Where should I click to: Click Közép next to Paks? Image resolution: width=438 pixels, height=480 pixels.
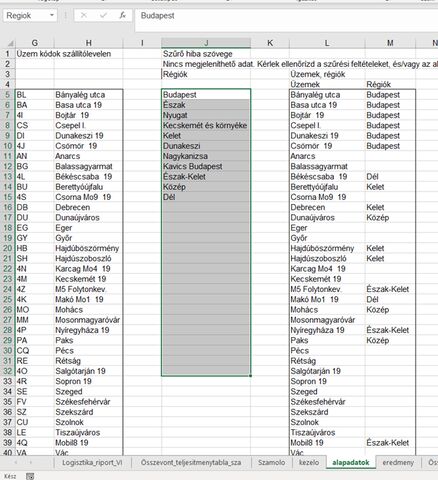click(x=390, y=340)
